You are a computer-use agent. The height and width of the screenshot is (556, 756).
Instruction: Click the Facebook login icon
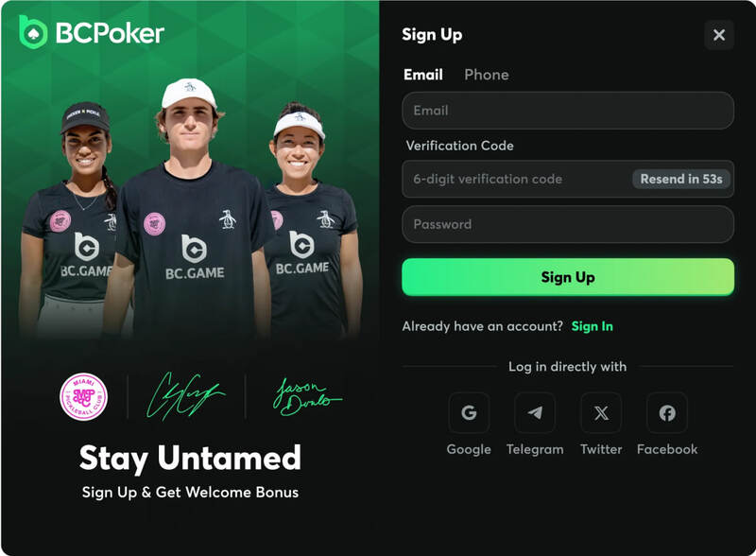pyautogui.click(x=667, y=412)
